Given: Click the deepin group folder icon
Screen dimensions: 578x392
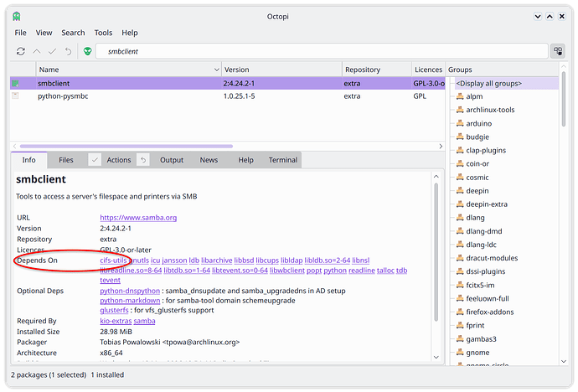Looking at the screenshot, I should (x=460, y=190).
